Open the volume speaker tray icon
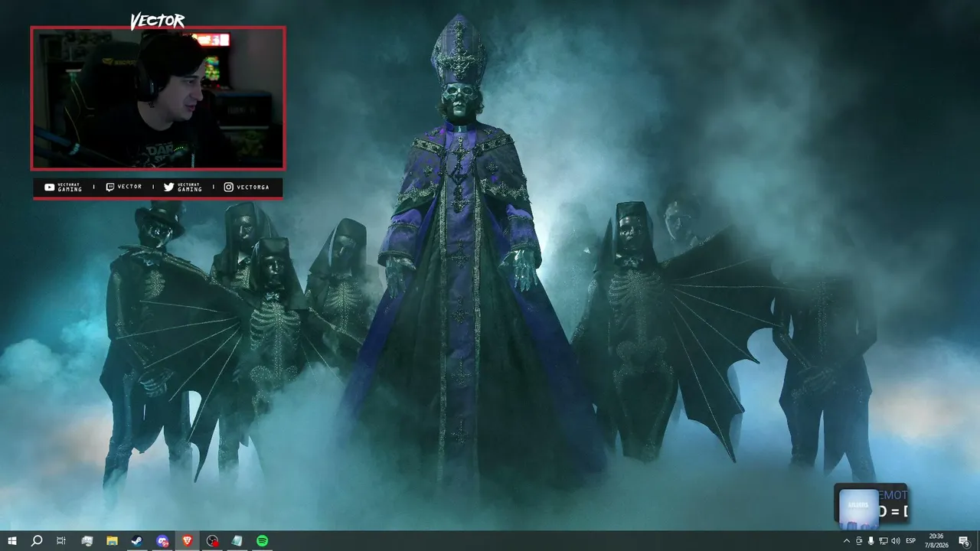 click(896, 541)
